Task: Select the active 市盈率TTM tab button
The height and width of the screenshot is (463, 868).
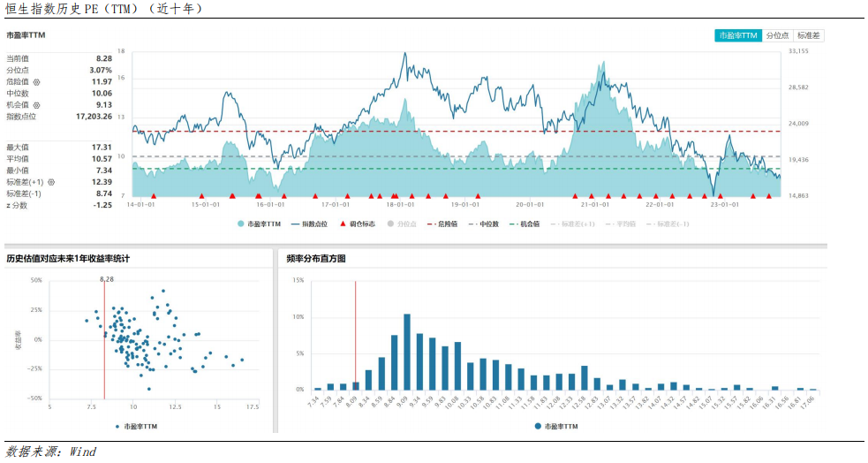Action: tap(738, 35)
